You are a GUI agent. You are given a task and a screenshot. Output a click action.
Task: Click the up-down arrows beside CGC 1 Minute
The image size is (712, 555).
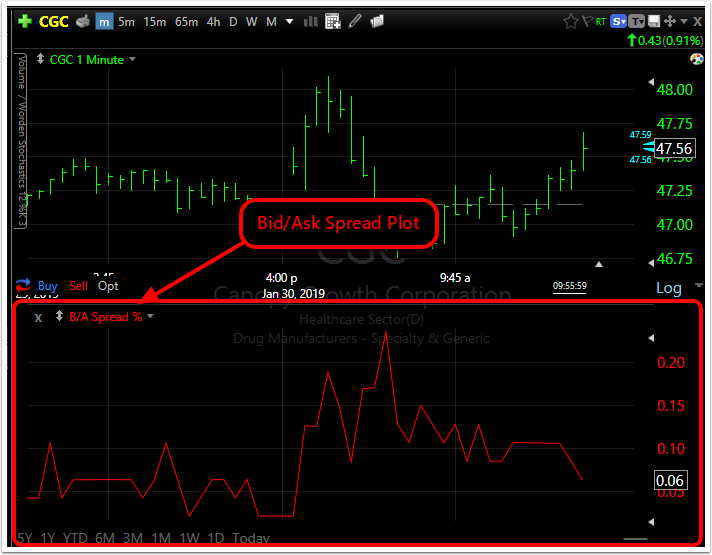[40, 59]
